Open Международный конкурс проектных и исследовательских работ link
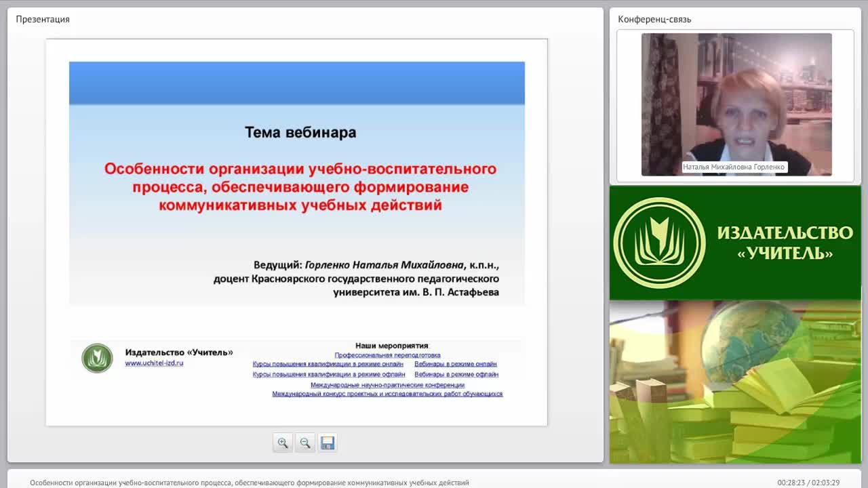Image resolution: width=868 pixels, height=488 pixels. [x=387, y=394]
